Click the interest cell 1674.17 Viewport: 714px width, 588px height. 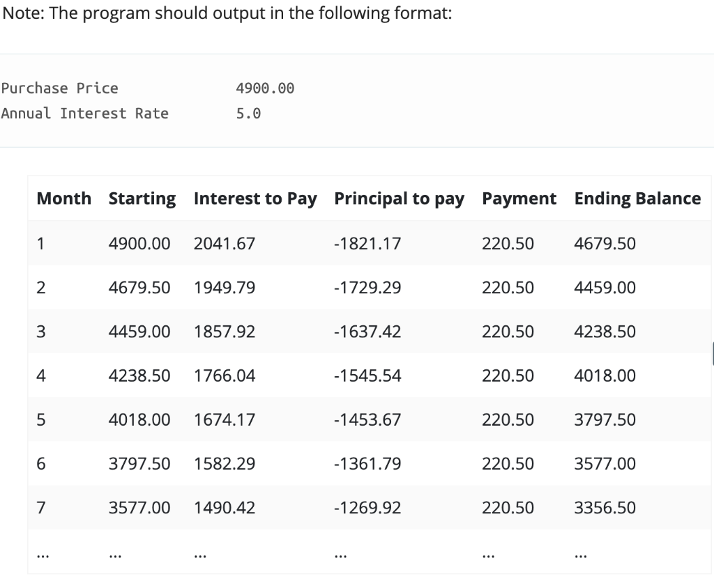(x=225, y=419)
